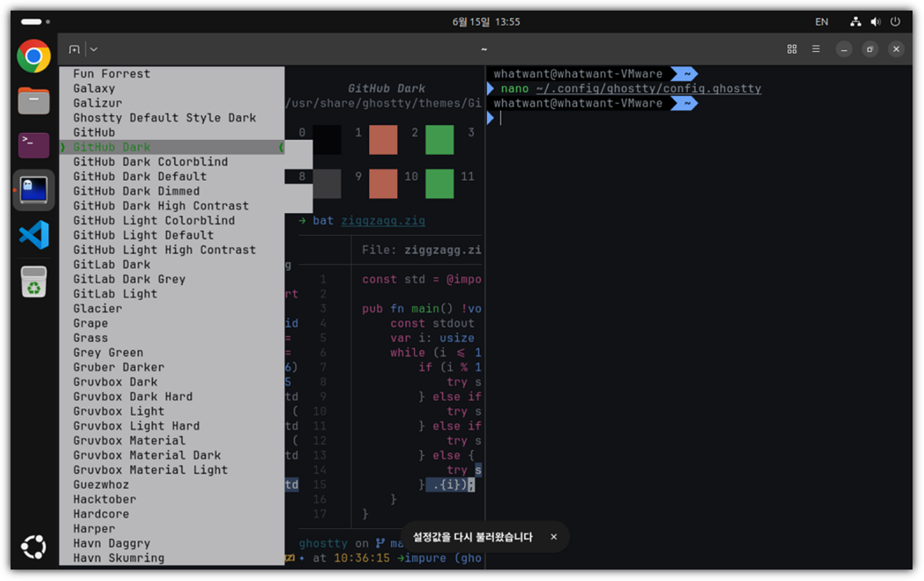The width and height of the screenshot is (924, 581).
Task: Choose the GitHub Light Colorblind theme
Action: 172,220
